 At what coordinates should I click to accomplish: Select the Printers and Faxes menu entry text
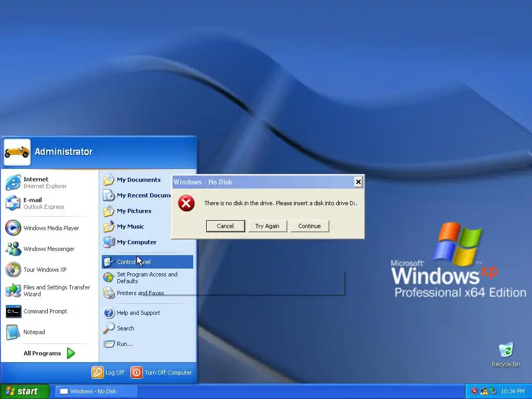click(x=140, y=293)
